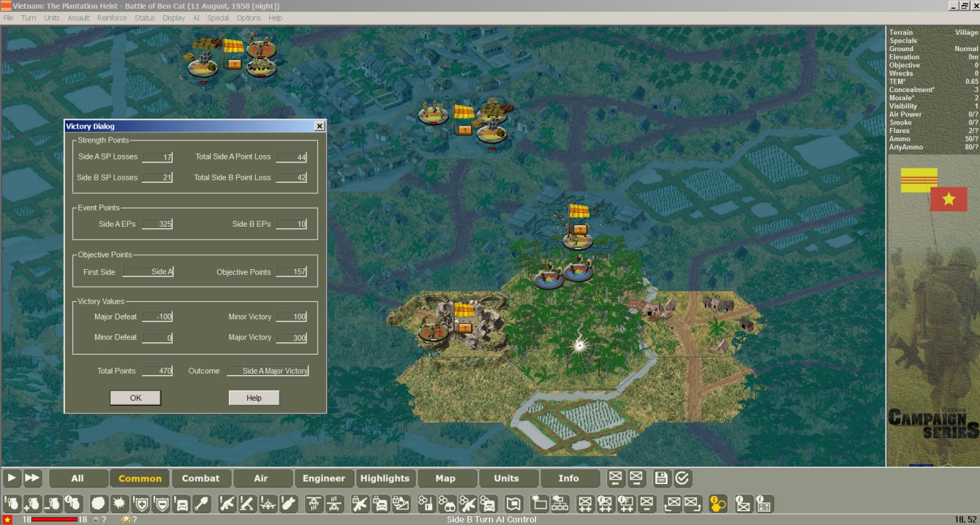The width and height of the screenshot is (980, 525).
Task: Open the Display menu
Action: [173, 18]
